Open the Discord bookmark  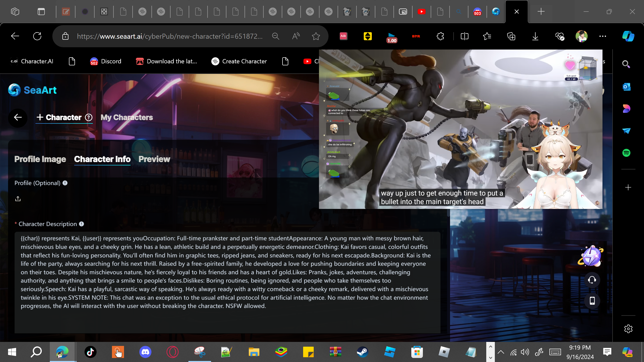click(106, 61)
